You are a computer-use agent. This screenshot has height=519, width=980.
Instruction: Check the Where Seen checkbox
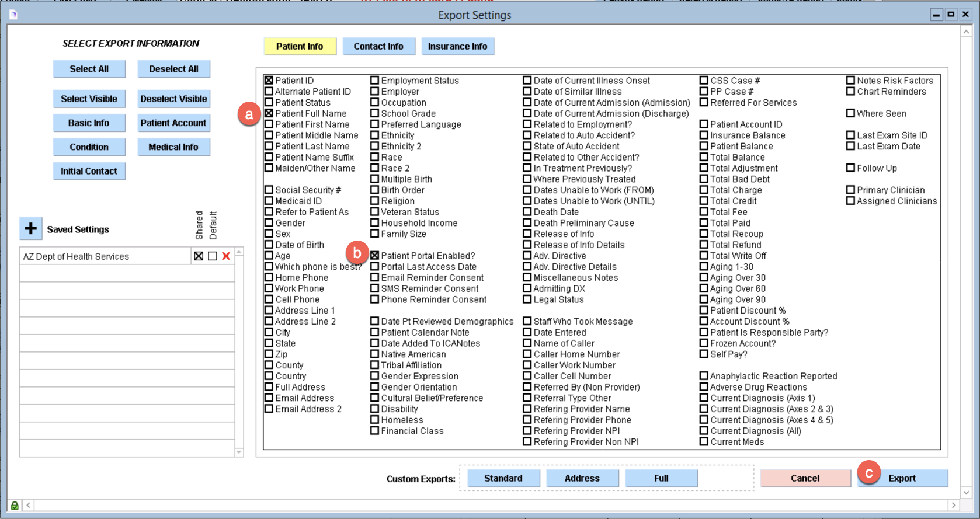coord(850,113)
